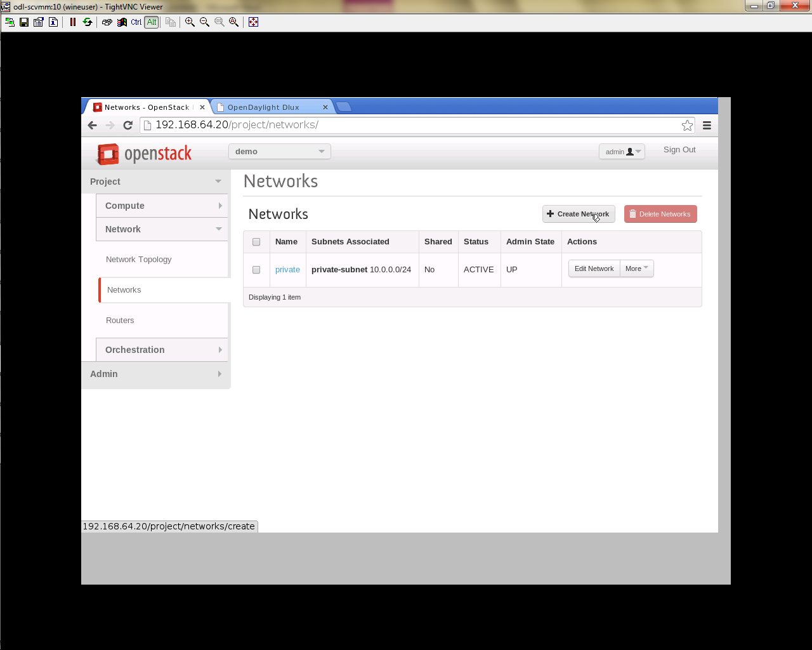
Task: Reload the page with the refresh icon
Action: pos(128,125)
